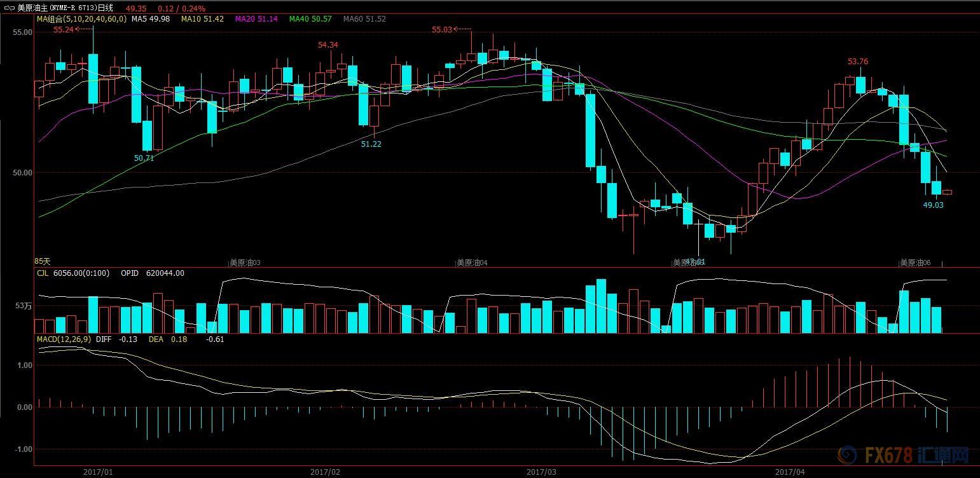
Task: Open the MACD(12,26,9) indicator settings label
Action: tap(64, 339)
